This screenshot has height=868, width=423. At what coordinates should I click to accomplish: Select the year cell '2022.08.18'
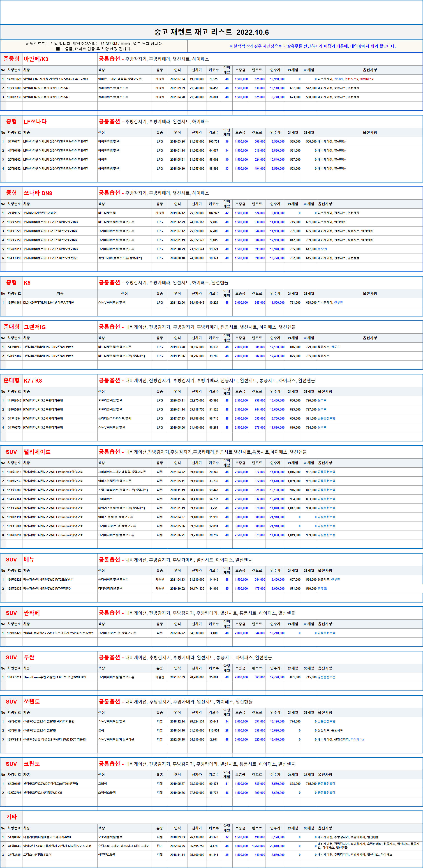tap(177, 739)
